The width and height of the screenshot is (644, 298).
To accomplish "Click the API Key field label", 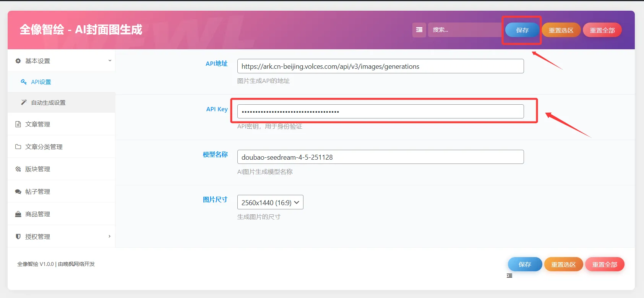I will (x=217, y=109).
